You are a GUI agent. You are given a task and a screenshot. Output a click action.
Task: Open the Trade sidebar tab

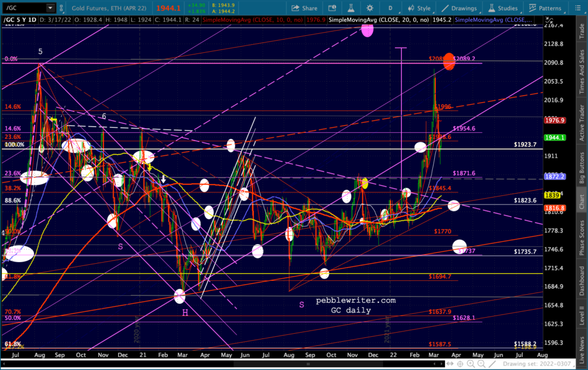582,31
